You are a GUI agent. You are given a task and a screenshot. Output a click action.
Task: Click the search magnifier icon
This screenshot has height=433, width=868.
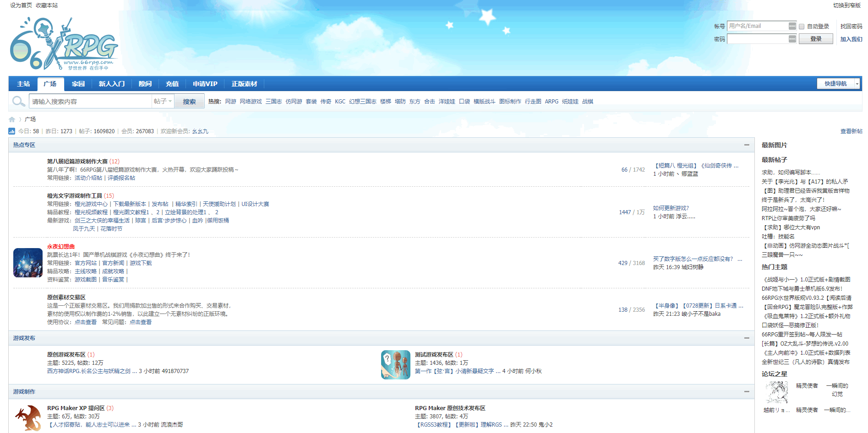pos(18,101)
